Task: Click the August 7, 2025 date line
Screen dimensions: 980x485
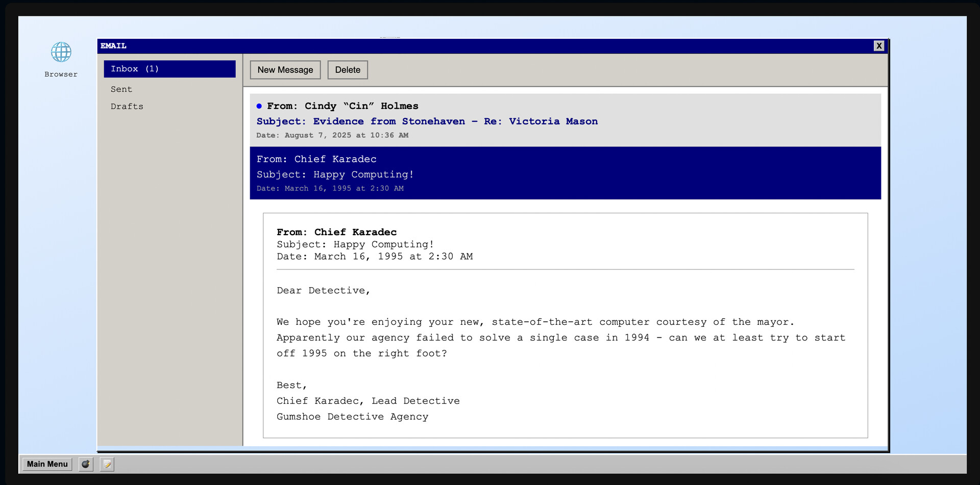Action: 332,135
